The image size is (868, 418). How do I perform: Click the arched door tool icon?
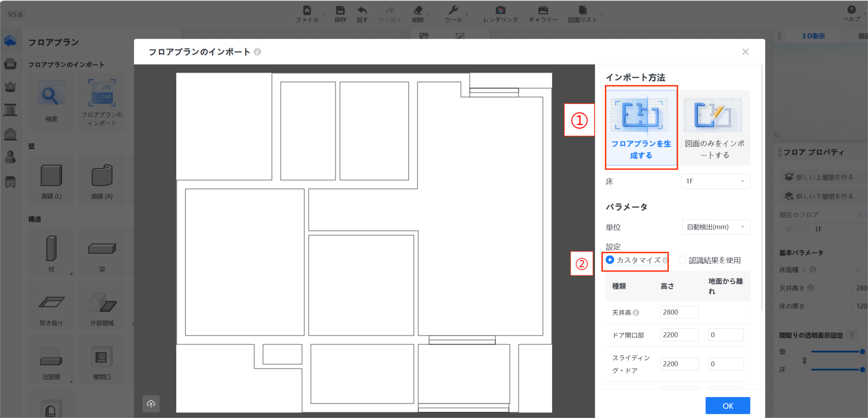(51, 409)
